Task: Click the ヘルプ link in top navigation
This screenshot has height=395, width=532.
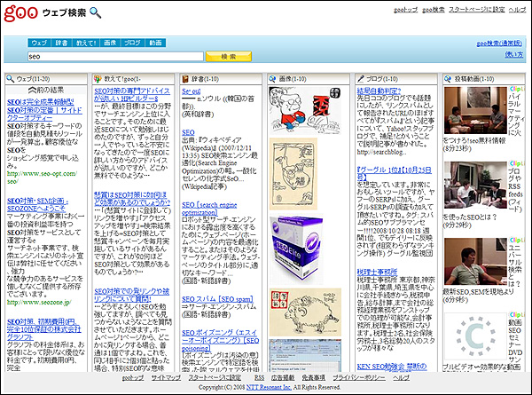Action: [x=516, y=8]
